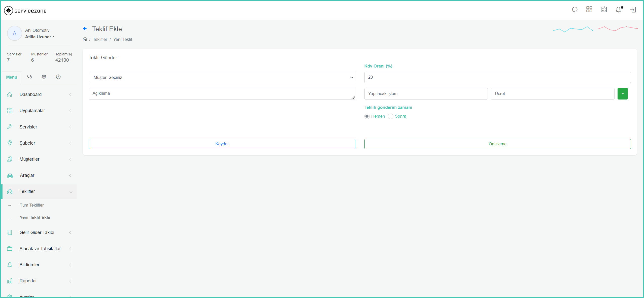Image resolution: width=644 pixels, height=298 pixels.
Task: Click the help question mark icon
Action: [x=58, y=77]
